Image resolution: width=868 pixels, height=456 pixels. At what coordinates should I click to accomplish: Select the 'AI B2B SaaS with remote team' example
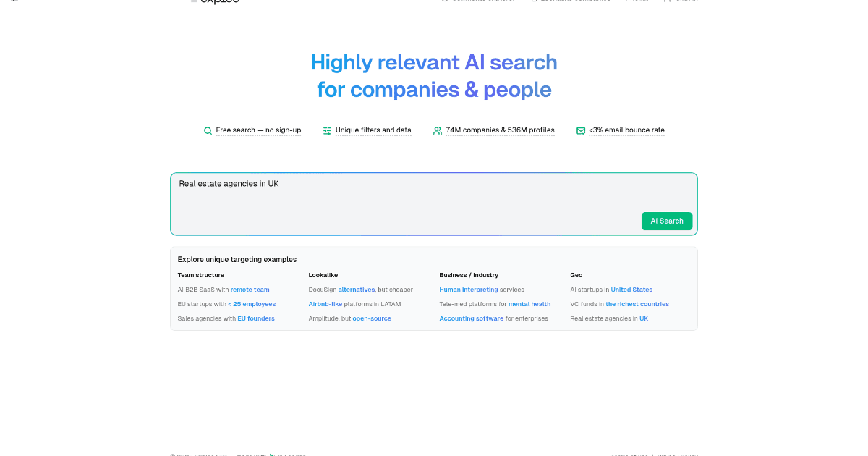[224, 290]
